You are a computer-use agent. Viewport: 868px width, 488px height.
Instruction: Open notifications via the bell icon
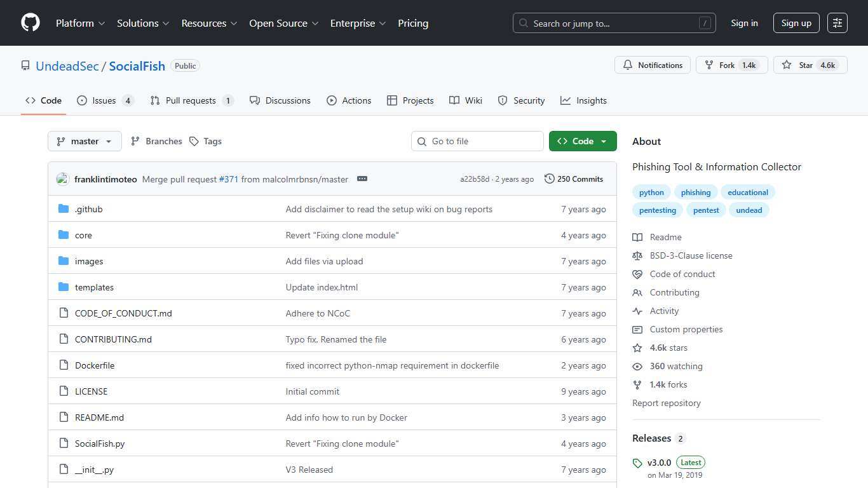point(628,64)
